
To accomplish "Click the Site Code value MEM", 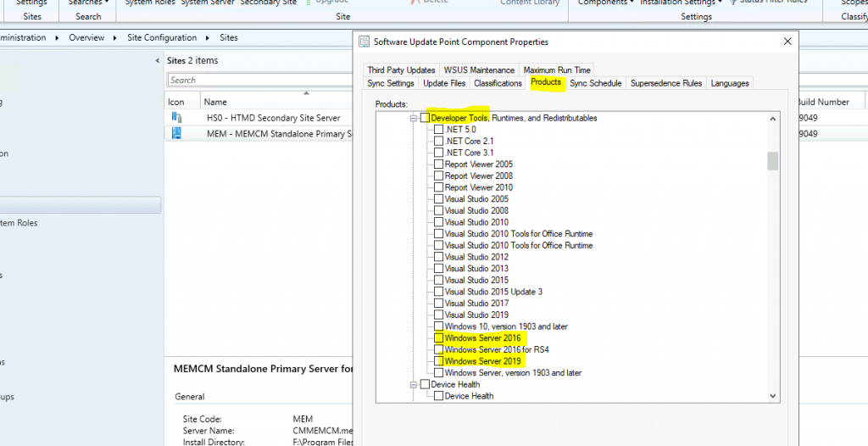I will [x=303, y=419].
